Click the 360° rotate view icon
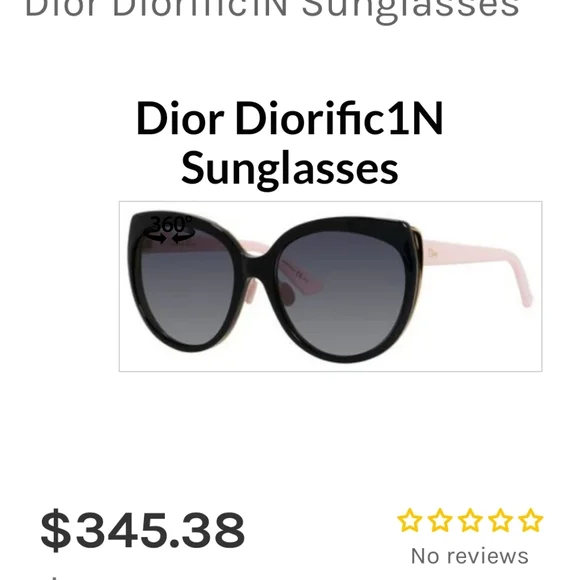The image size is (580, 580). [169, 230]
